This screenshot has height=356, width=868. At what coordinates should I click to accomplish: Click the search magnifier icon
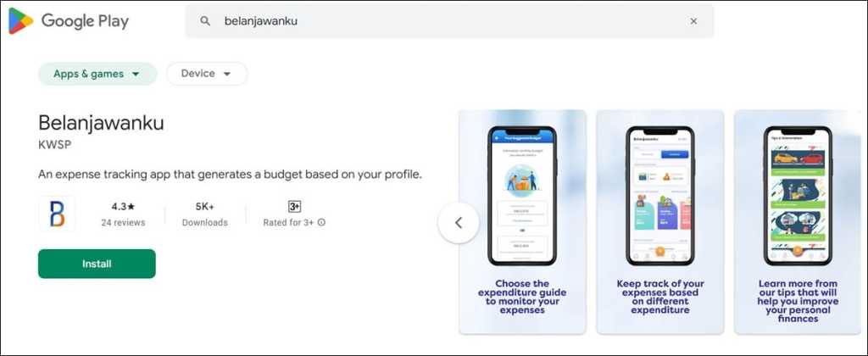point(205,21)
